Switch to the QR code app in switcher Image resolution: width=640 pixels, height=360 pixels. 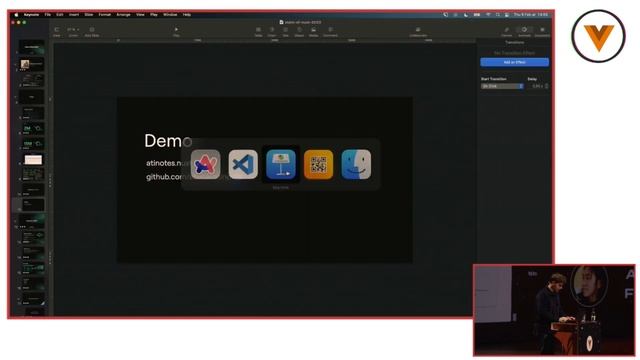pos(318,164)
